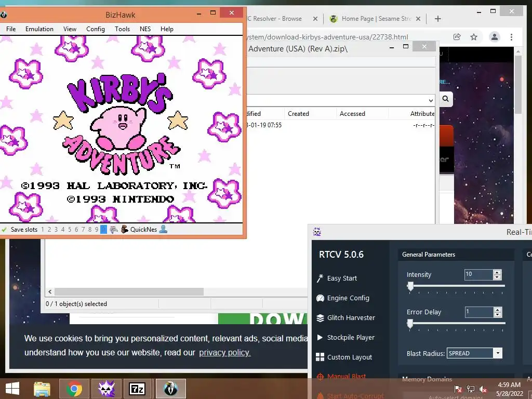Open BizHawk File menu
The width and height of the screenshot is (532, 399).
tap(11, 29)
